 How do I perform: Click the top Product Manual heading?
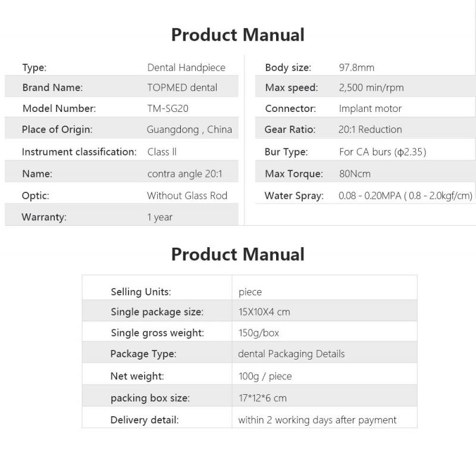coord(237,35)
